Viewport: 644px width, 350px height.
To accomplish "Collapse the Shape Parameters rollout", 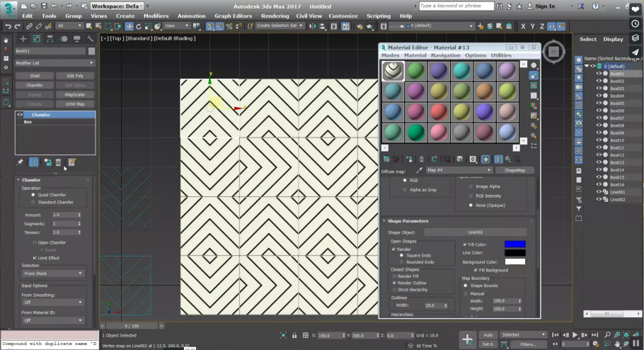I will [x=384, y=221].
